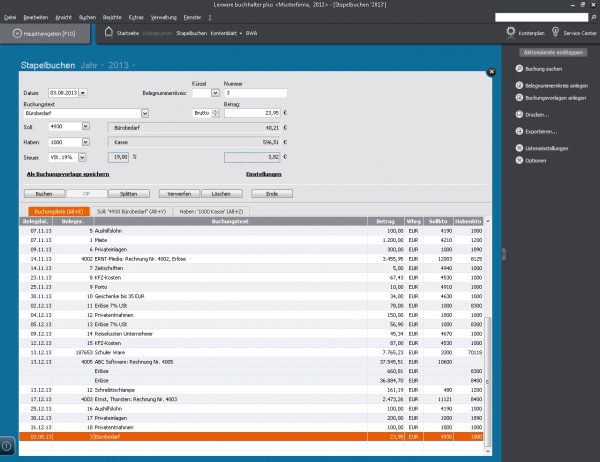Image resolution: width=600 pixels, height=462 pixels.
Task: Open the Datum calendar dropdown
Action: click(x=83, y=93)
